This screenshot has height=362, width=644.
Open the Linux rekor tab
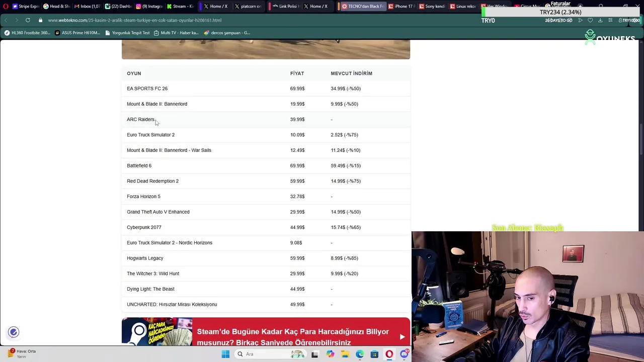[462, 7]
